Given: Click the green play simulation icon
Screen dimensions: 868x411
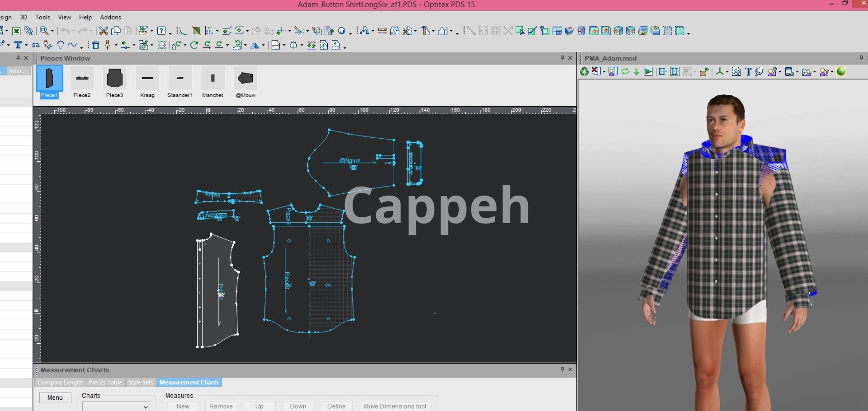Looking at the screenshot, I should tap(648, 72).
